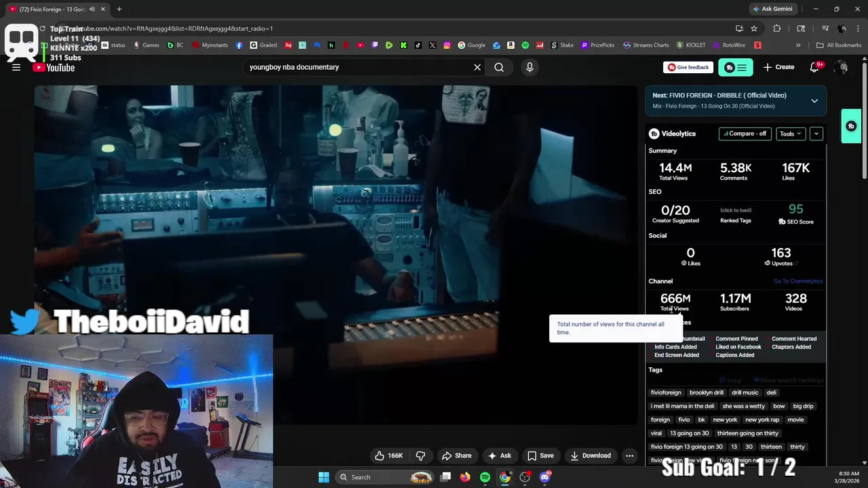868x488 pixels.
Task: Open Firefox from the taskbar
Action: tap(465, 477)
